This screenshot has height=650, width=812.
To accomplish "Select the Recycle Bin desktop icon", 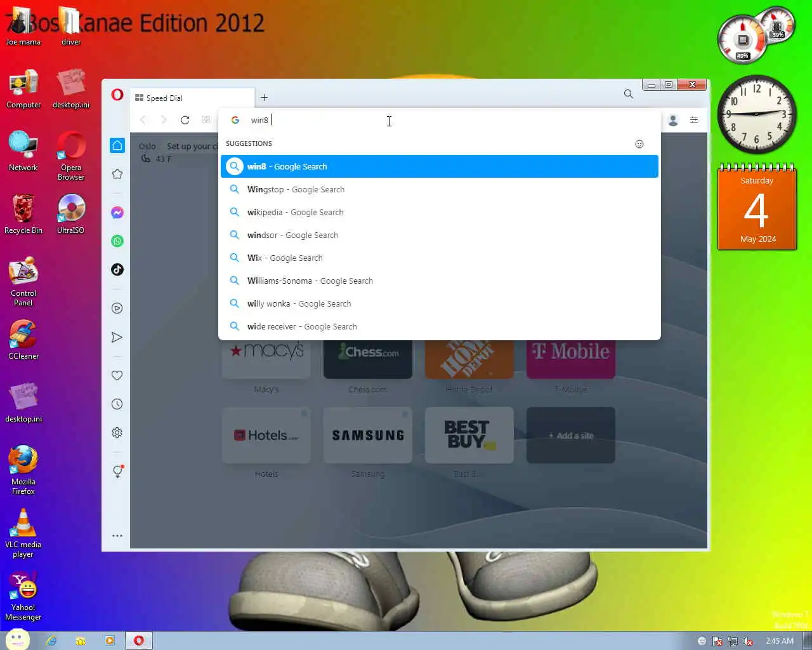I will point(23,215).
